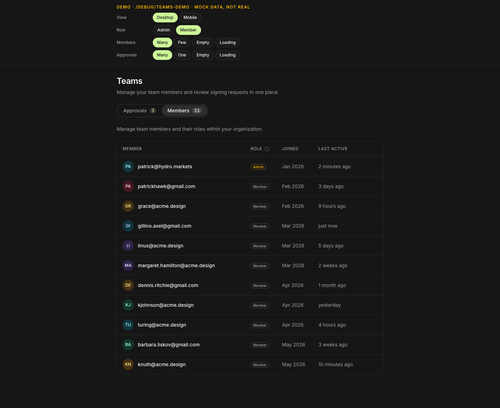The image size is (500, 408).
Task: Click email linus@acme.design
Action: tap(160, 246)
